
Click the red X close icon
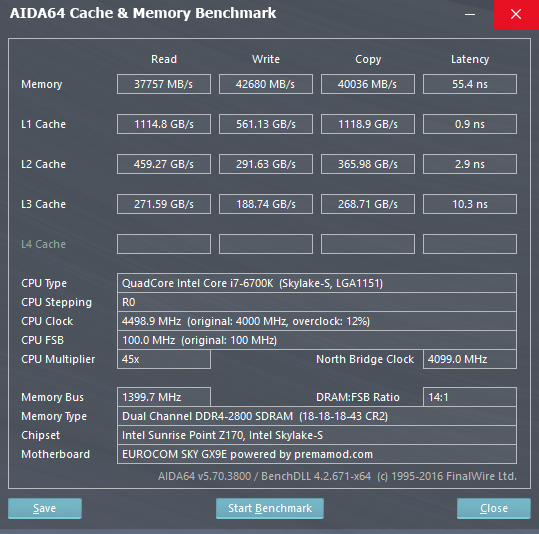516,14
